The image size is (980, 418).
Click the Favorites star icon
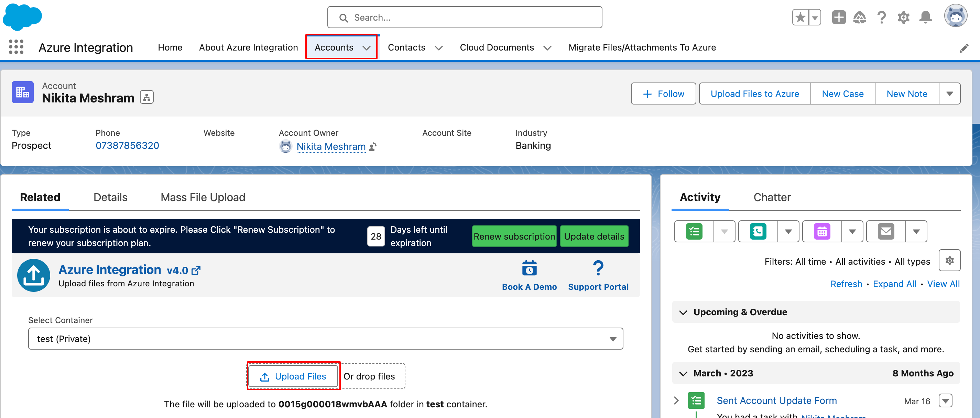[800, 18]
